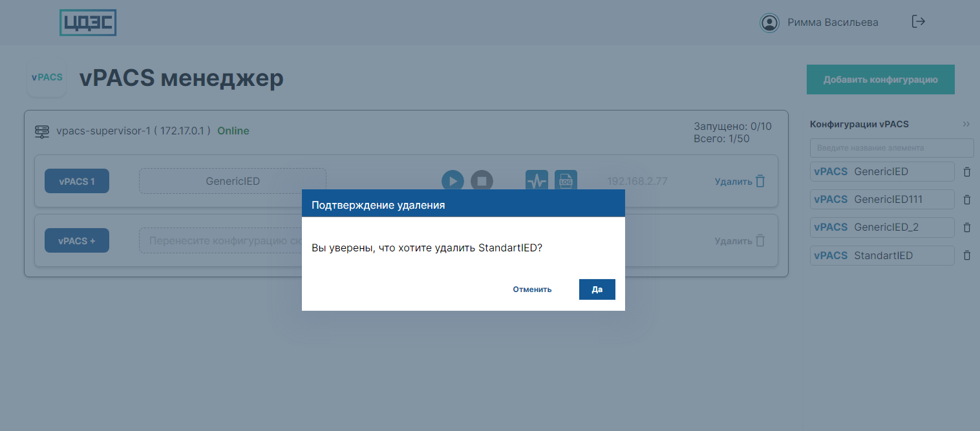Confirm deletion with the Да button

coord(597,289)
